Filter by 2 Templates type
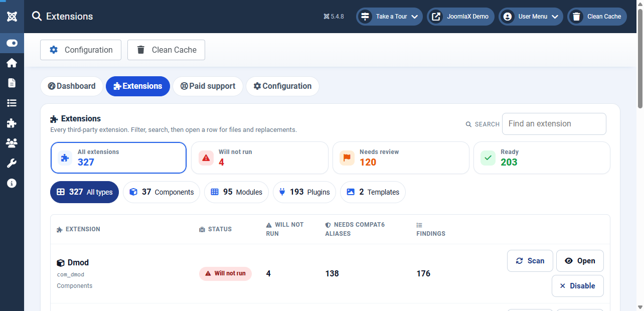 tap(373, 192)
